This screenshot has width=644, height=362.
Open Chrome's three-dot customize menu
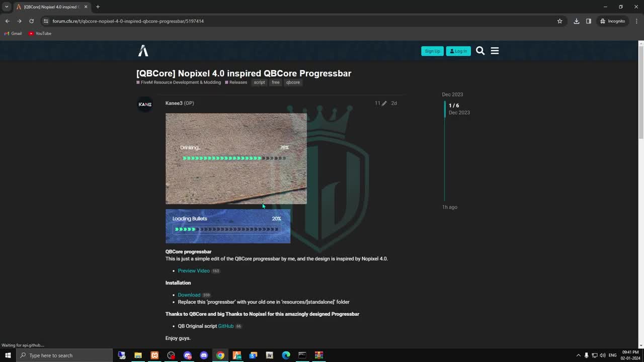coord(636,21)
